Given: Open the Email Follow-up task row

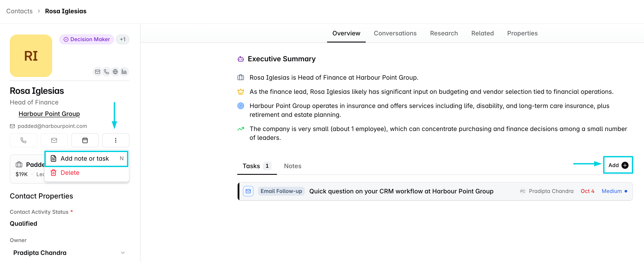Looking at the screenshot, I should click(x=435, y=191).
